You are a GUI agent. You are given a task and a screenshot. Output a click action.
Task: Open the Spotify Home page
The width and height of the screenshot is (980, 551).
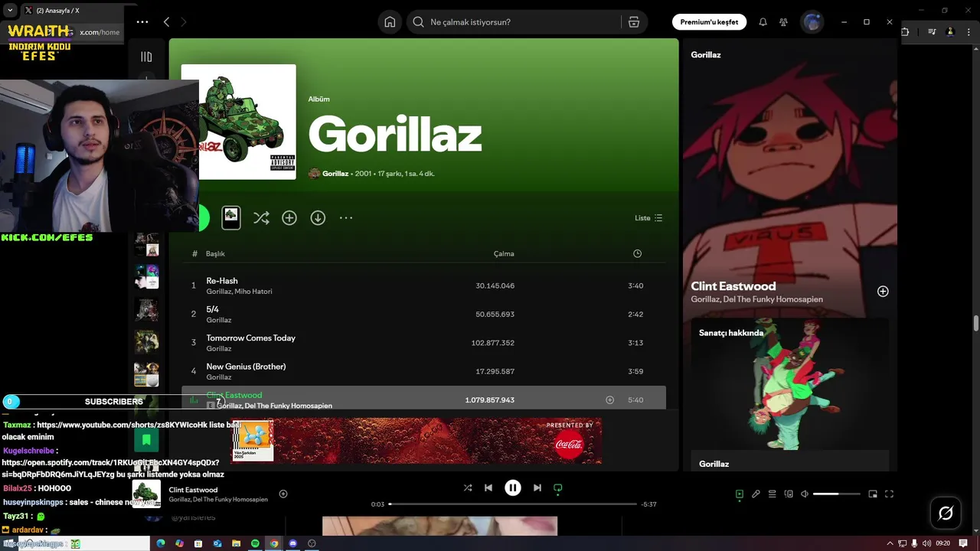[x=390, y=22]
